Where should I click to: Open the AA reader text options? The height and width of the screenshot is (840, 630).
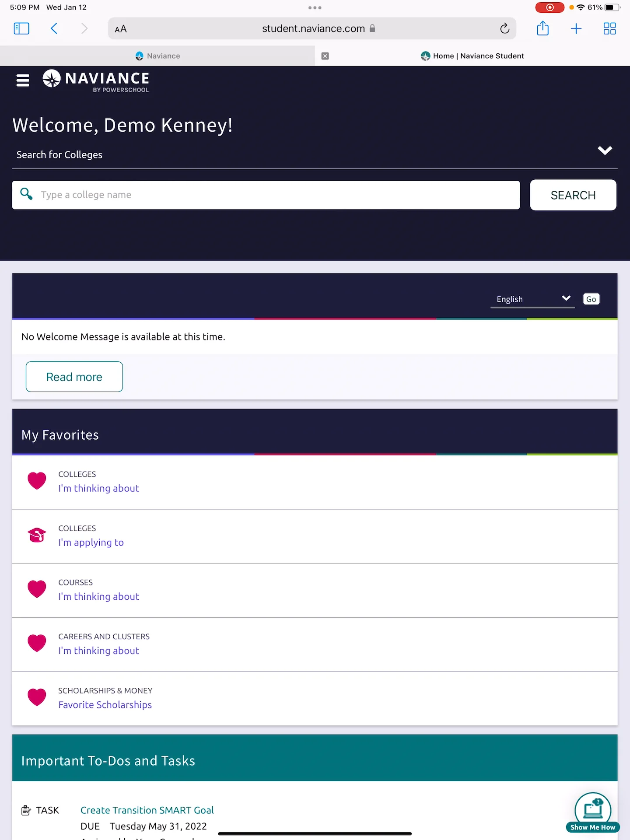(121, 29)
